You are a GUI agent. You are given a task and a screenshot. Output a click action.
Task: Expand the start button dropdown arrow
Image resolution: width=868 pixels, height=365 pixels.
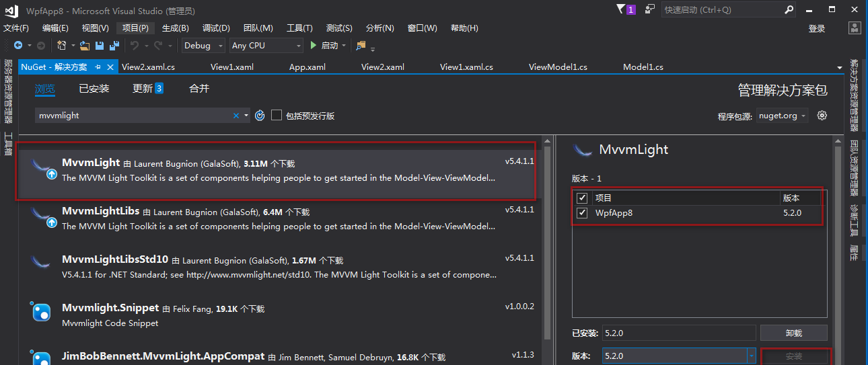[344, 46]
